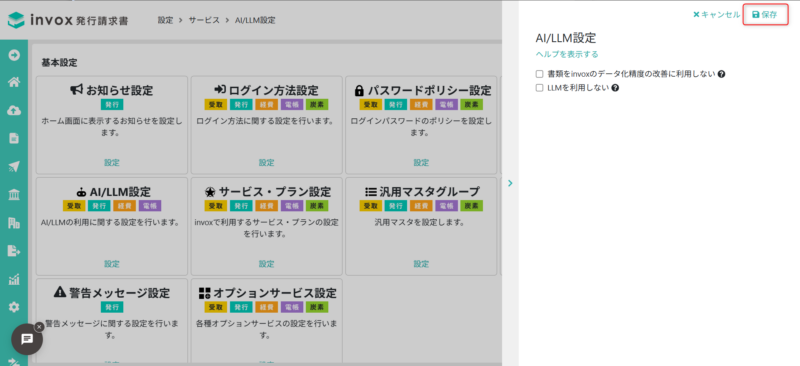The width and height of the screenshot is (800, 366).
Task: Click the 発行請求書 product name in header
Action: click(x=101, y=21)
